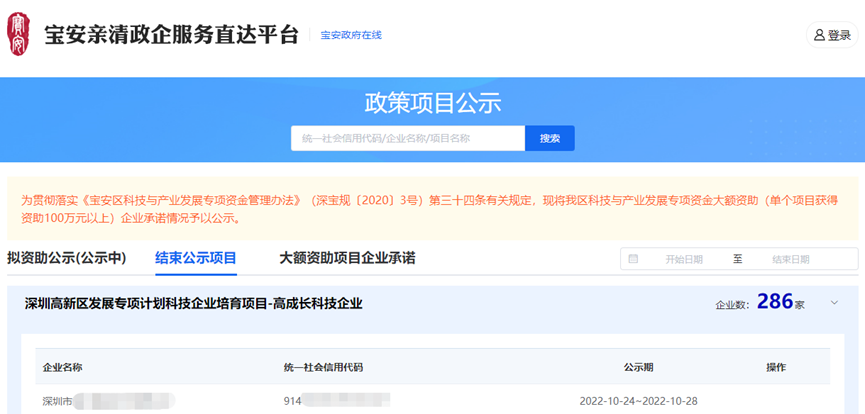The image size is (865, 414).
Task: Click the 2022-10-24~2022-10-28 date cell
Action: (x=638, y=401)
